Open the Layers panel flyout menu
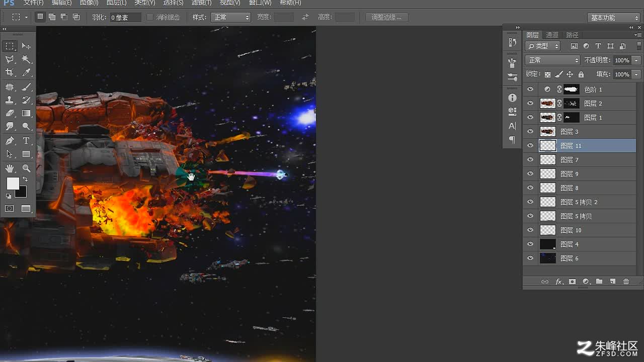This screenshot has height=362, width=644. (x=637, y=35)
